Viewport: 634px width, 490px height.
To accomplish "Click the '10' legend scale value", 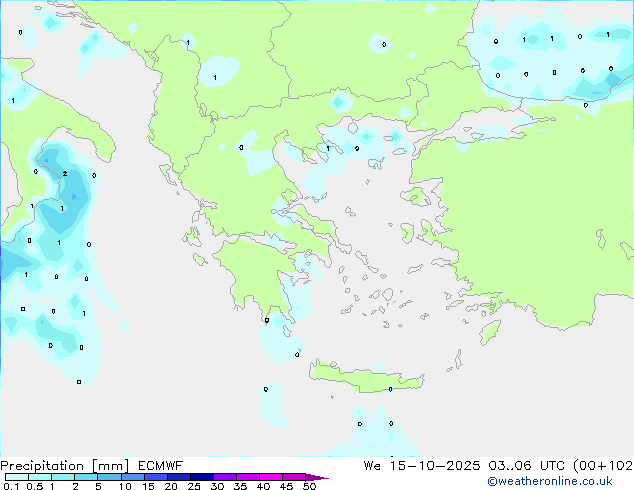I will click(125, 486).
